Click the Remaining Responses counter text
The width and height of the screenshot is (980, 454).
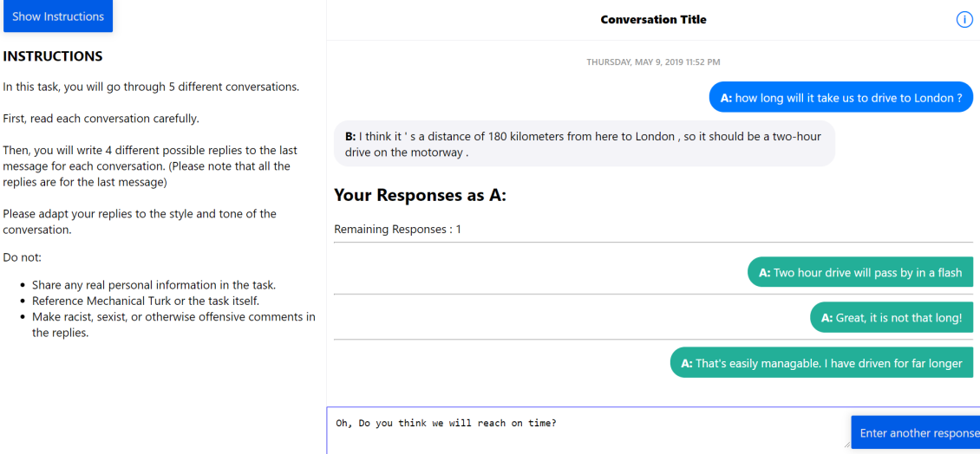point(397,230)
